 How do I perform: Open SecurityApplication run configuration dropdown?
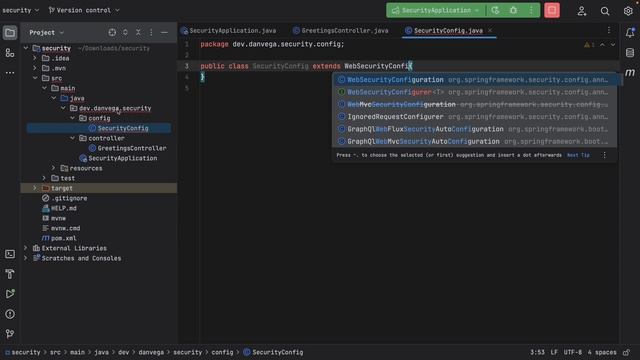click(436, 11)
